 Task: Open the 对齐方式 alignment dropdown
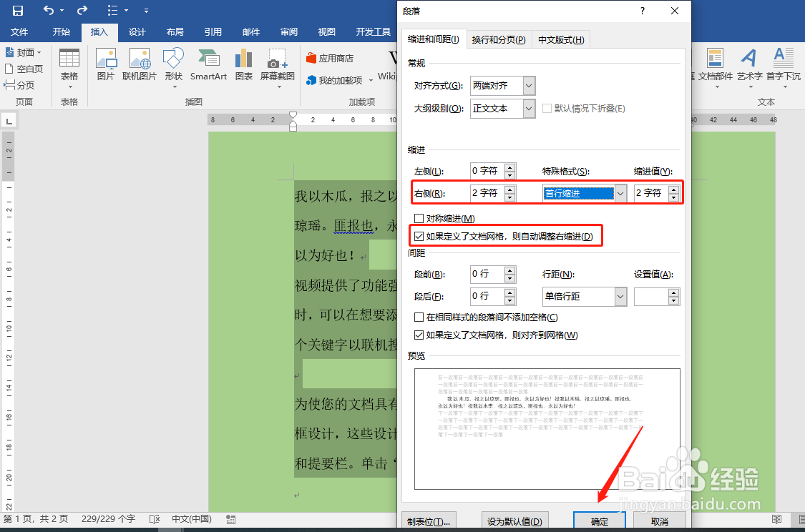coord(527,85)
